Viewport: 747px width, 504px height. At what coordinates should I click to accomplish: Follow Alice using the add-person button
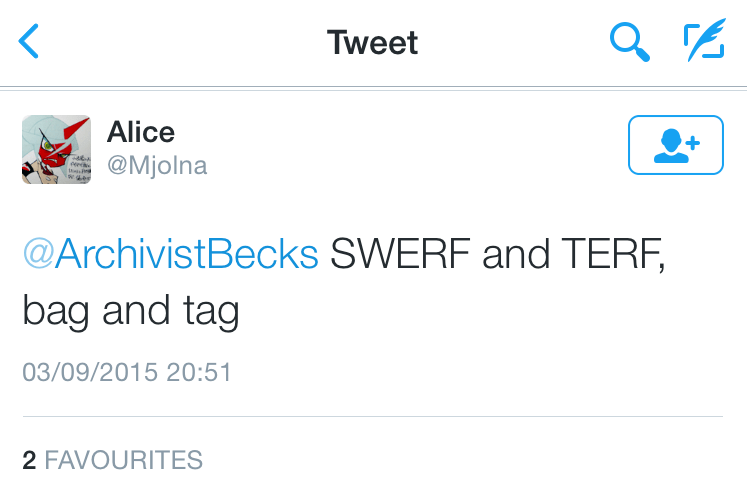pos(675,146)
